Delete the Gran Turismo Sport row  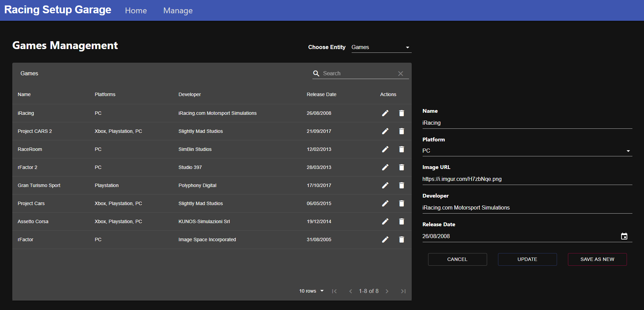401,185
